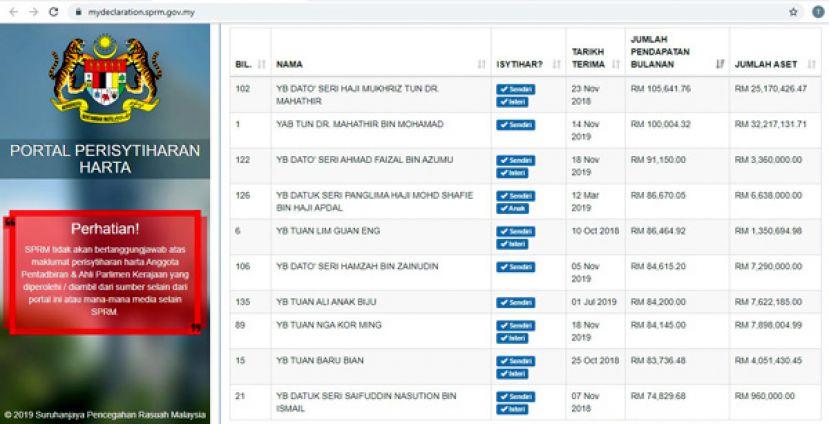Open the browser profile avatar icon
This screenshot has width=829, height=424.
point(815,12)
